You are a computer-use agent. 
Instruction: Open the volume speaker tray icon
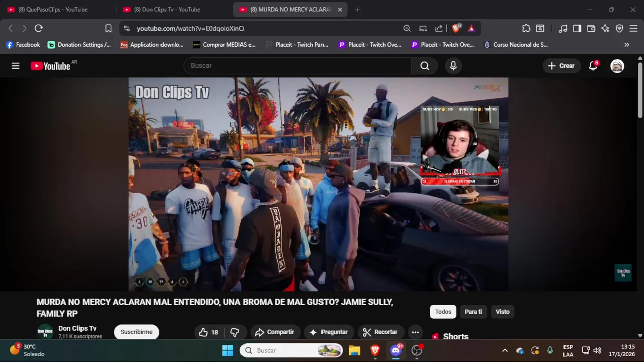pyautogui.click(x=597, y=350)
